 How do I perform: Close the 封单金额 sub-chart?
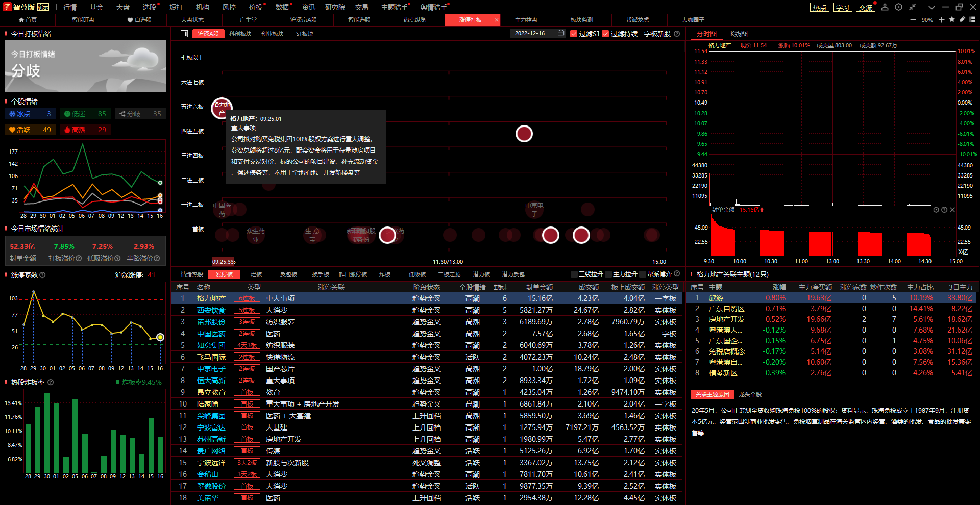[952, 210]
